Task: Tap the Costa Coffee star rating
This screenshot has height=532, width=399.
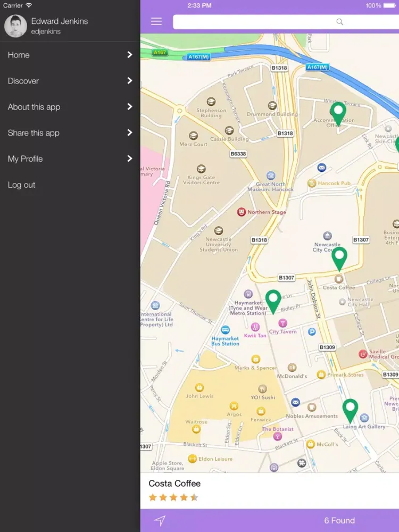Action: pyautogui.click(x=173, y=497)
